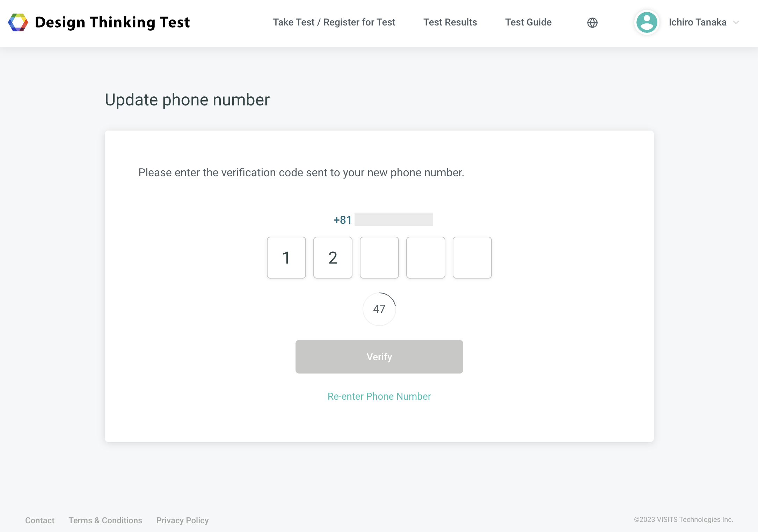Viewport: 758px width, 532px height.
Task: Click the disabled Verify button
Action: (379, 357)
